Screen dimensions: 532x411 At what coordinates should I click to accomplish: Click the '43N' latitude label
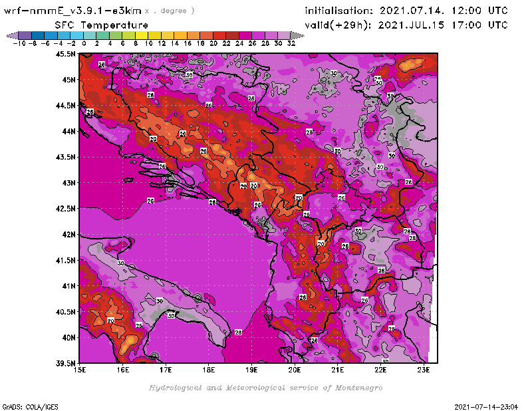(x=68, y=183)
